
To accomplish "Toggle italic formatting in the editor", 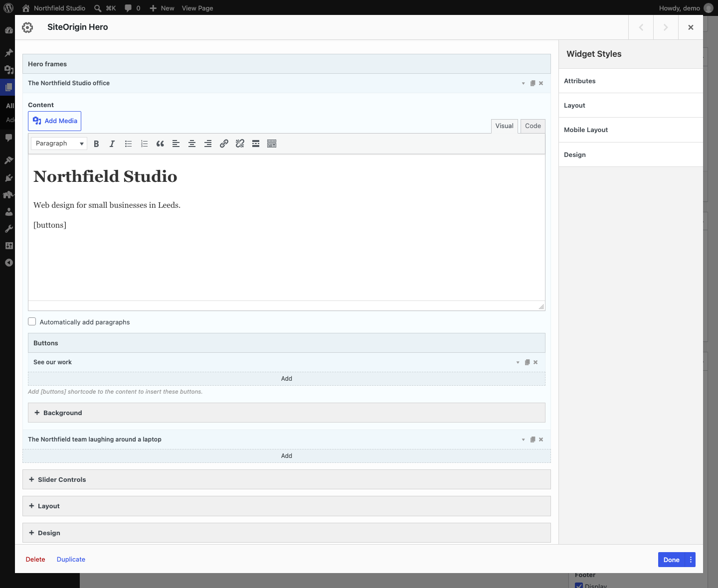I will (x=112, y=144).
